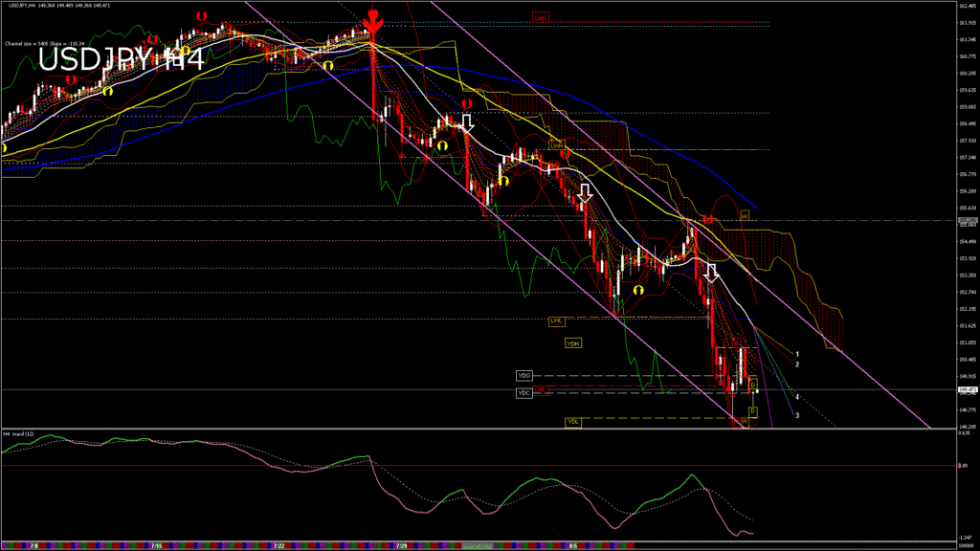980x551 pixels.
Task: Click the W weekly pivot label
Action: (743, 215)
